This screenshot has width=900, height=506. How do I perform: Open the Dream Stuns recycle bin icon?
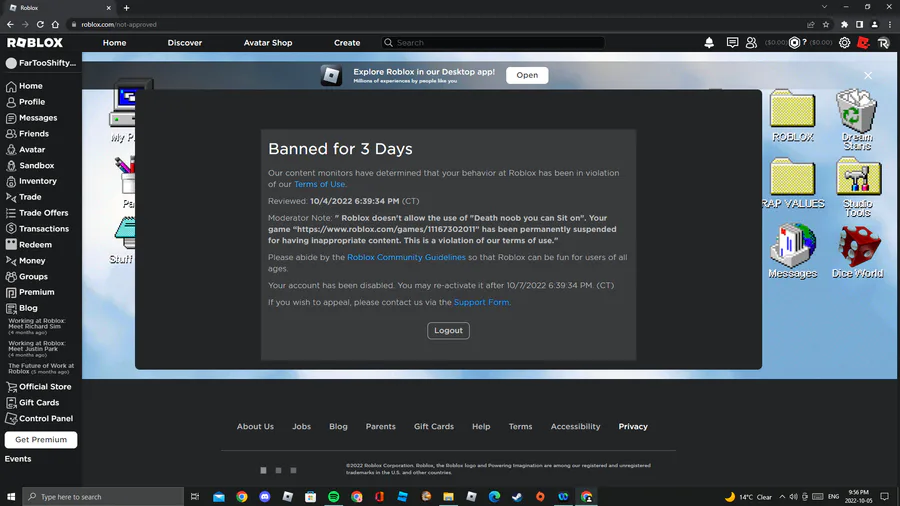pos(856,119)
